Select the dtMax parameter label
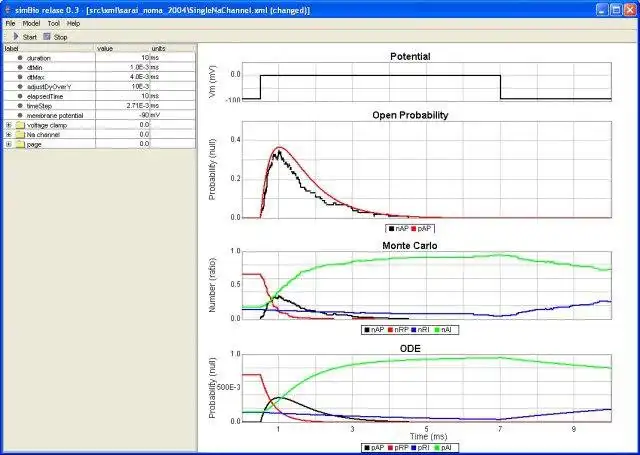The width and height of the screenshot is (640, 455). pos(36,77)
